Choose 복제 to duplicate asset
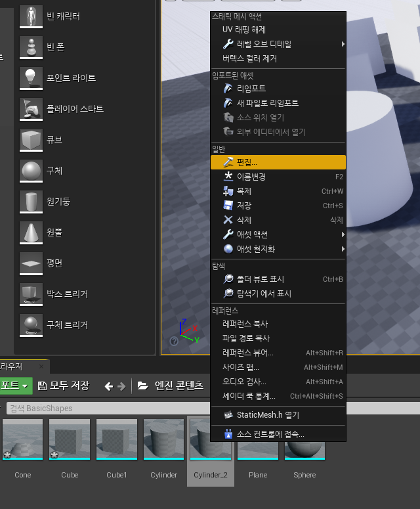 click(x=278, y=191)
